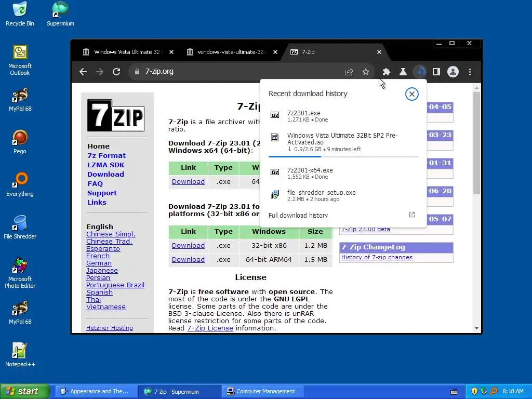The height and width of the screenshot is (399, 532).
Task: Open the Download sidebar menu link
Action: [x=105, y=174]
